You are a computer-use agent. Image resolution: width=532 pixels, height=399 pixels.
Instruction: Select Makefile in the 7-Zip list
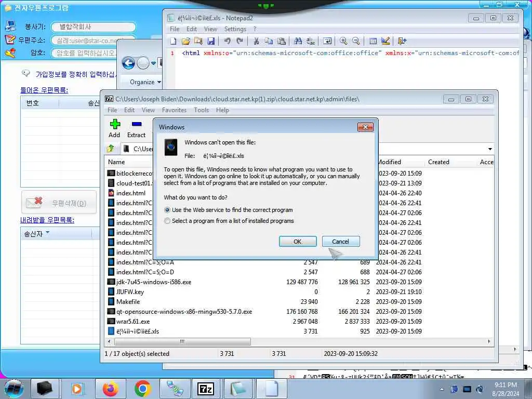(x=128, y=302)
